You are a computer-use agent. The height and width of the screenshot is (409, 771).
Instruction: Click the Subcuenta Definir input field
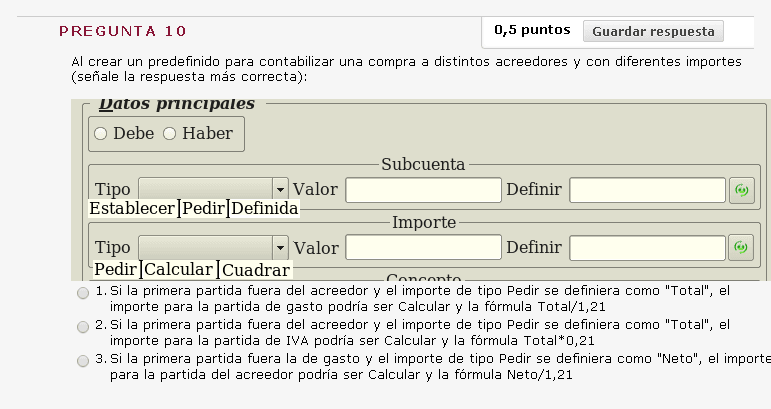tap(646, 189)
